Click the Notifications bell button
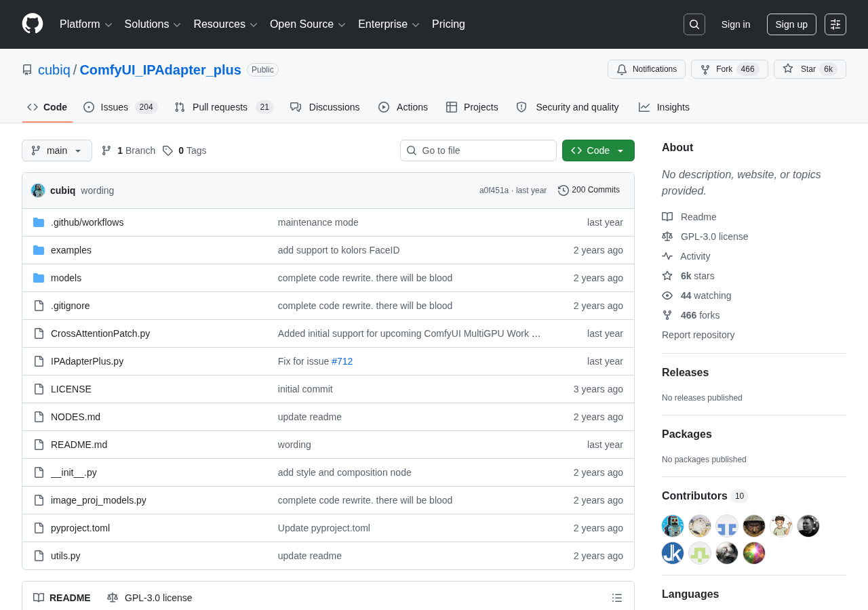 coord(646,69)
